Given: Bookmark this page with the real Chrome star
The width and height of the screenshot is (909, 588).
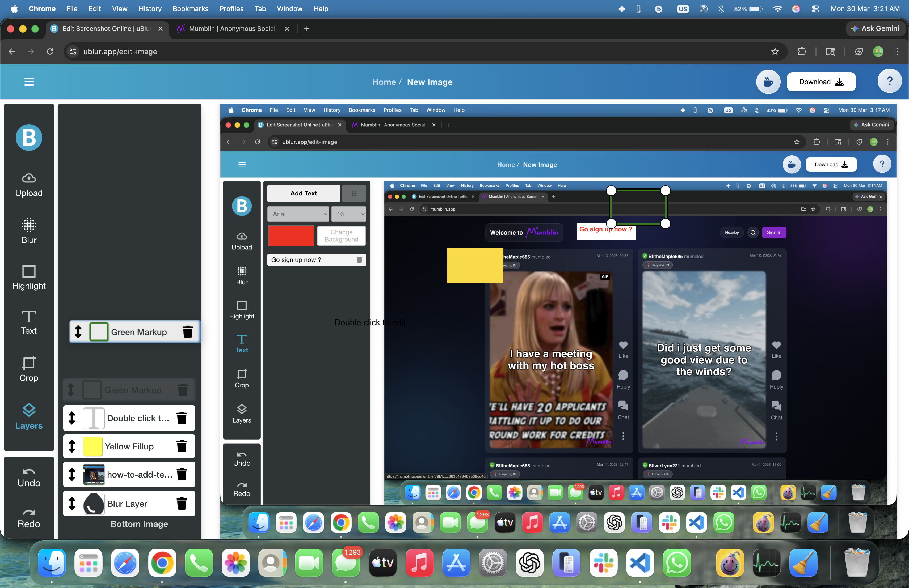Looking at the screenshot, I should pyautogui.click(x=775, y=52).
